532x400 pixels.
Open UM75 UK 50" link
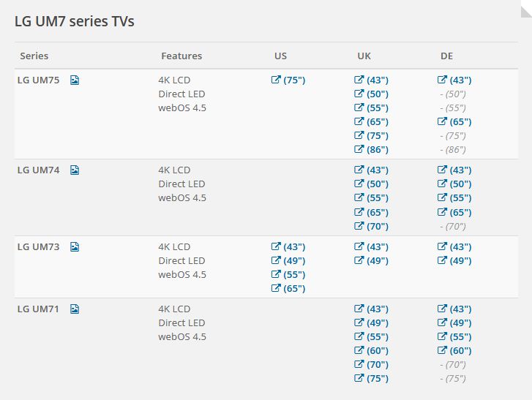coord(371,94)
